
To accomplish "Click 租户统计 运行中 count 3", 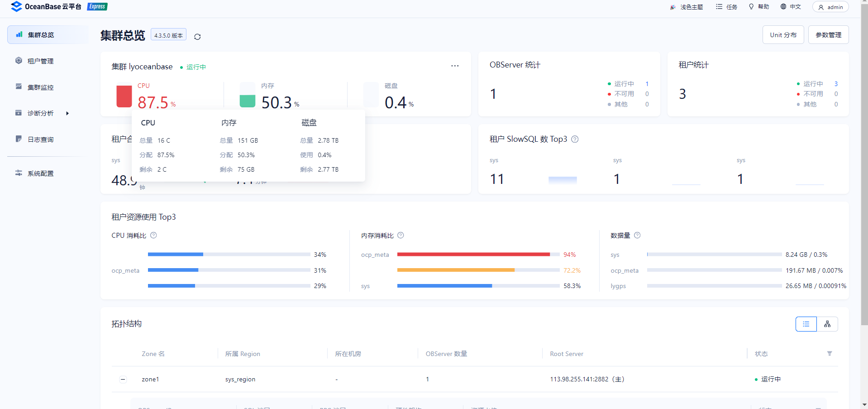I will click(836, 84).
